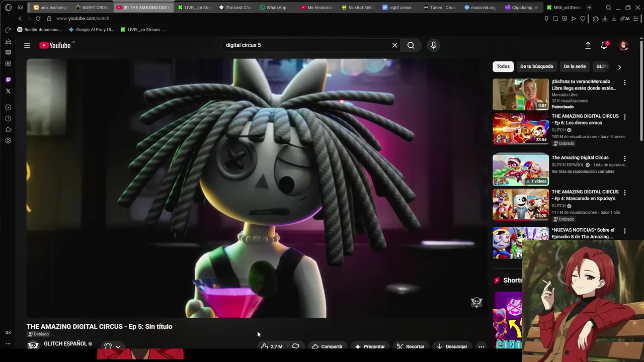Screen dimensions: 644x362
Task: Click the pin icon in the browser toolbar
Action: (546, 19)
